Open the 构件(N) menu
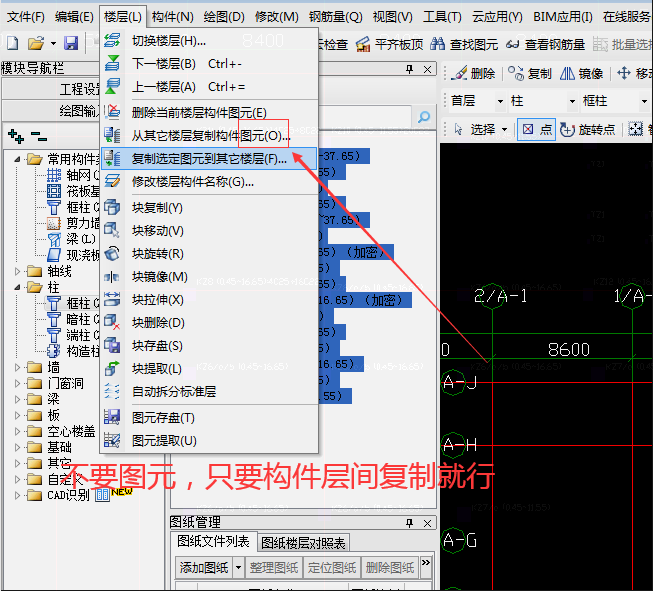The height and width of the screenshot is (591, 653). coord(172,17)
